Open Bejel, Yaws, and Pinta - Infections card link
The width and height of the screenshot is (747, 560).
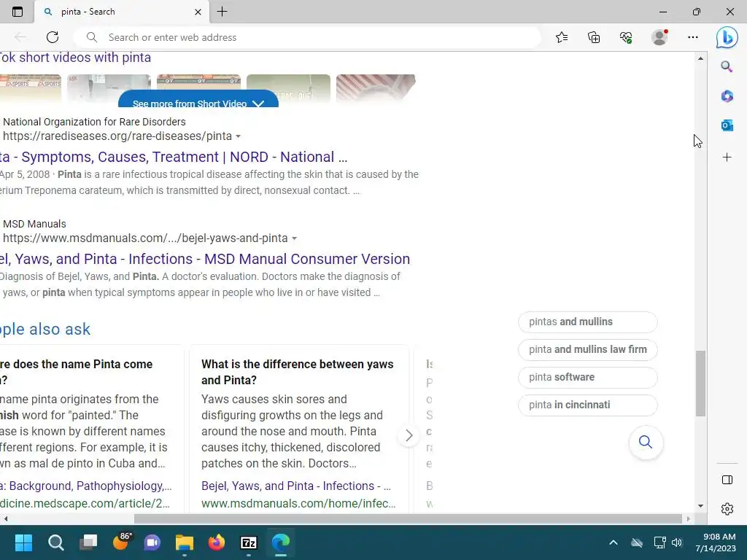tap(296, 486)
